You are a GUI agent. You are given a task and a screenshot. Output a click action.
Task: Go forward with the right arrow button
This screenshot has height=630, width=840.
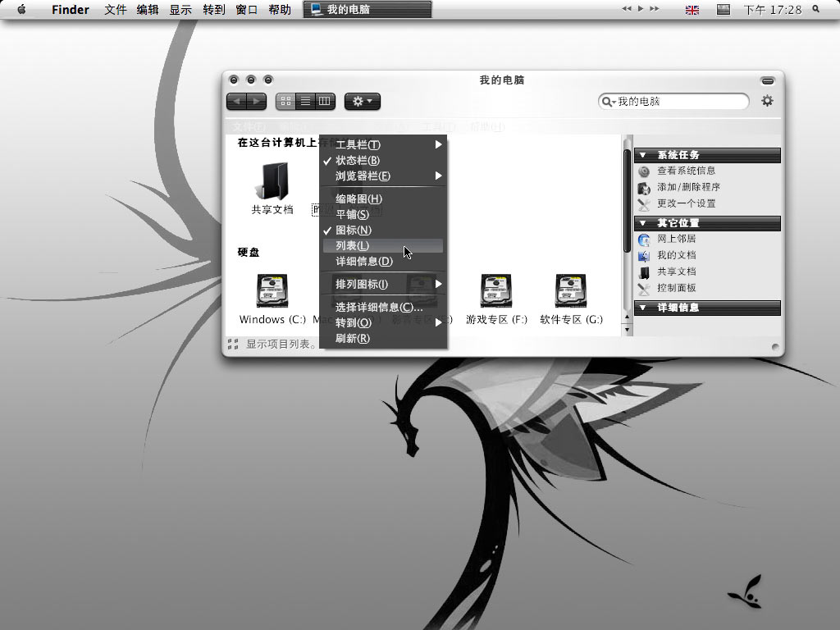coord(257,101)
